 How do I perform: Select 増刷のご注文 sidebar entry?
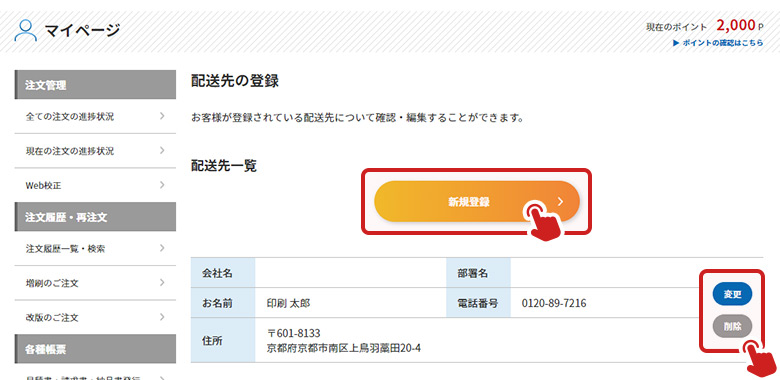coord(95,283)
